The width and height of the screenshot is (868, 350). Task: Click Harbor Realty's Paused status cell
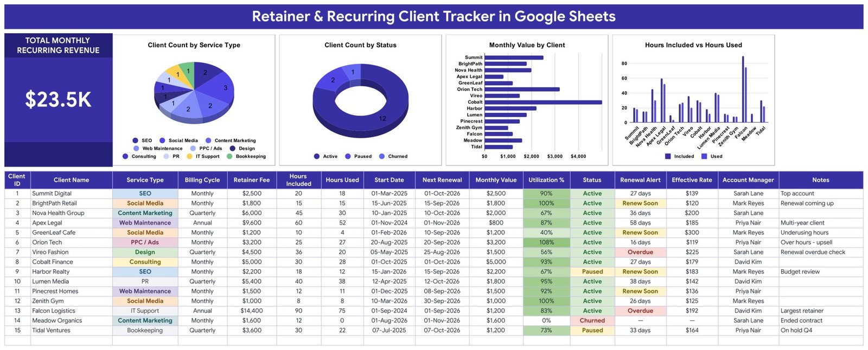point(592,272)
